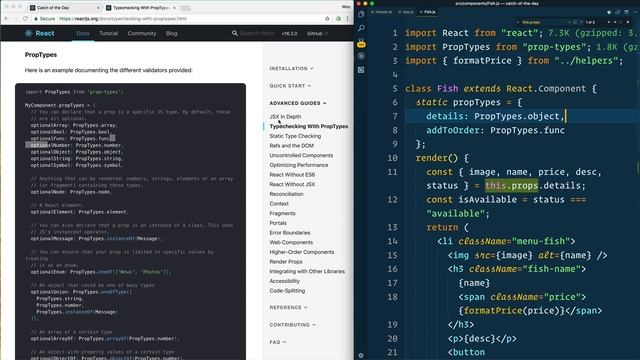Expand the Reference sidebar section

(288, 307)
